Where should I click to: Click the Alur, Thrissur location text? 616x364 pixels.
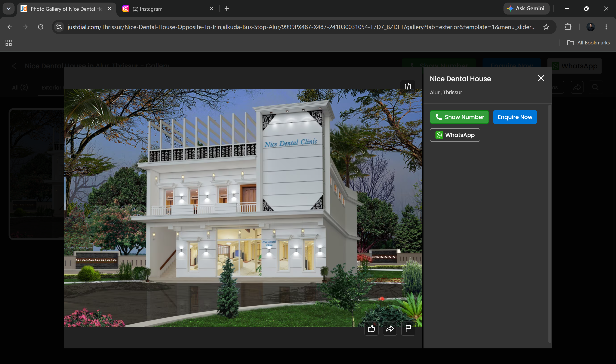446,92
